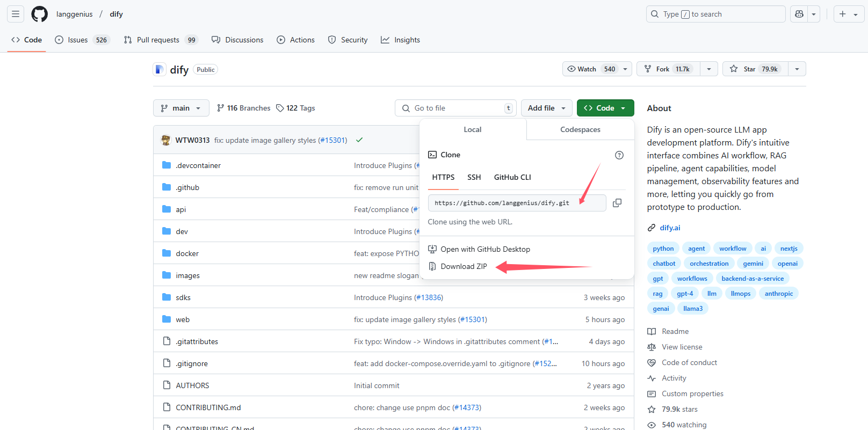Screen dimensions: 868x430
Task: Open the Add file dropdown
Action: point(547,108)
